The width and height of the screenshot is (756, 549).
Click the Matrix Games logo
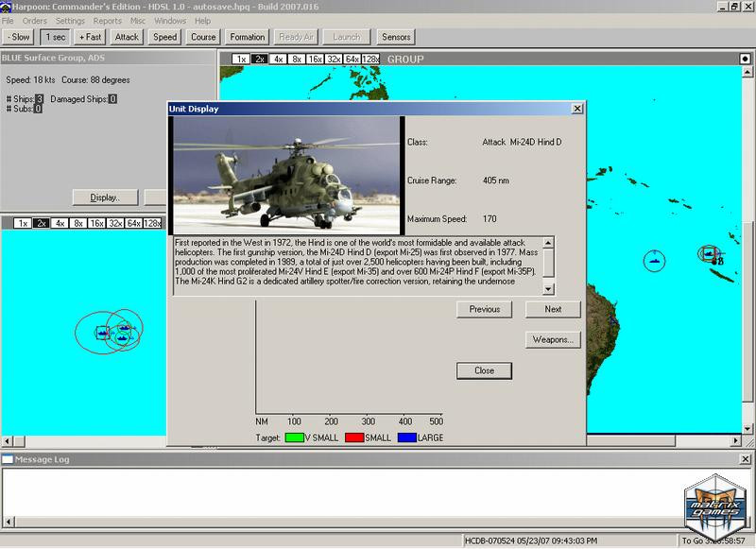coord(715,507)
